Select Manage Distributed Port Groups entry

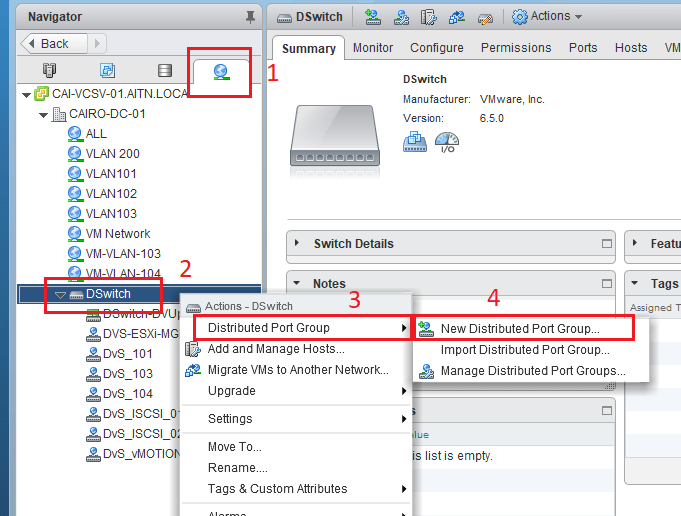(533, 371)
